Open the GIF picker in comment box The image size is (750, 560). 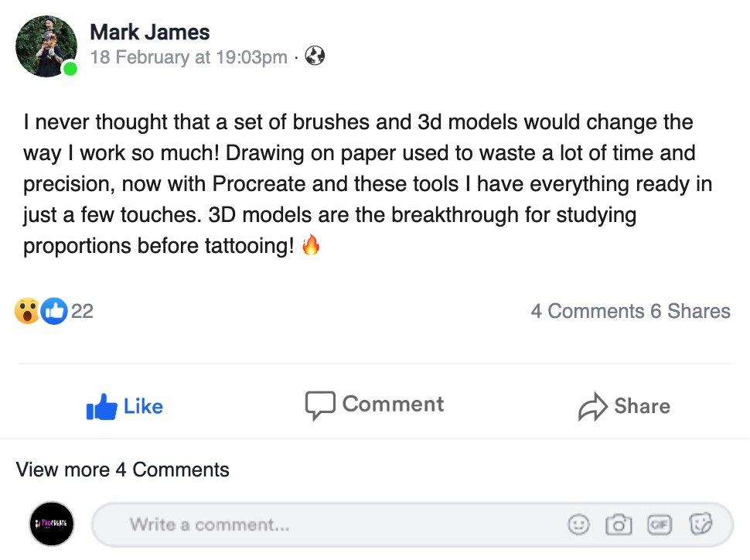click(660, 525)
